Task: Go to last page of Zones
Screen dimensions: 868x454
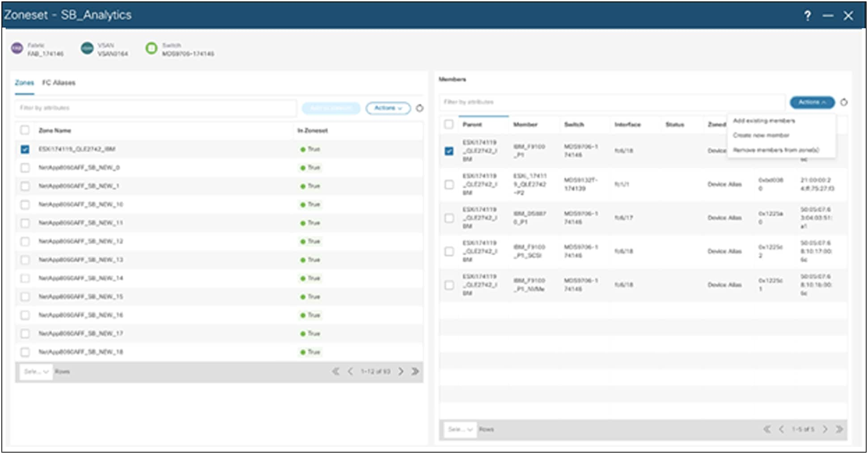Action: 415,371
